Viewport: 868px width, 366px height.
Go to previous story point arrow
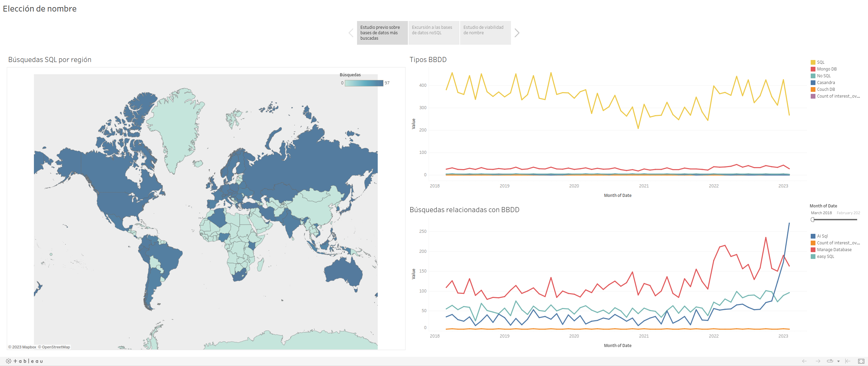(x=351, y=33)
